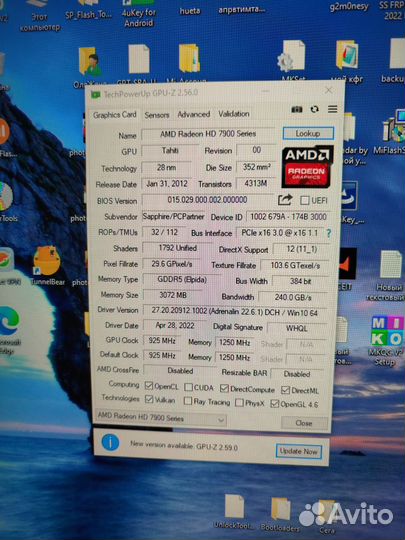Open the SP_Flash_Tool desktop icon
This screenshot has height=540, width=405.
[x=88, y=10]
